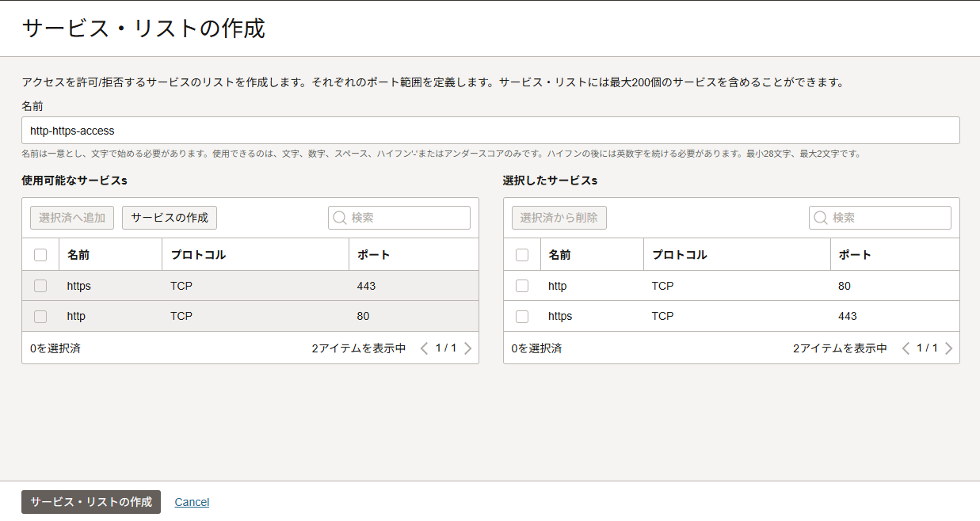Image resolution: width=980 pixels, height=521 pixels.
Task: Click the Cancel link
Action: pos(192,502)
